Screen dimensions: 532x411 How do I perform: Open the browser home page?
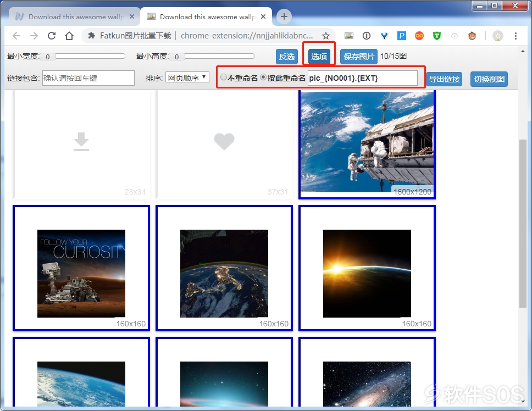point(69,36)
